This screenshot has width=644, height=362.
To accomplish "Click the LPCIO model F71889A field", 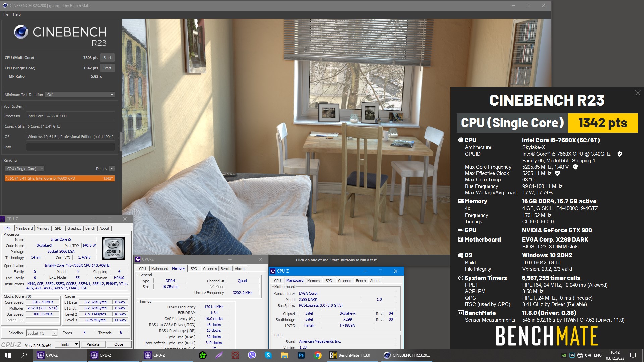I will (x=347, y=325).
